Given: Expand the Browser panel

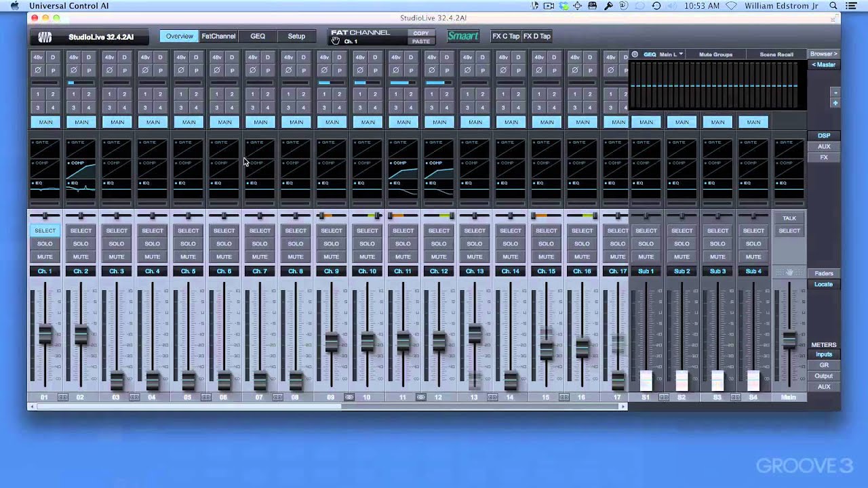Looking at the screenshot, I should pyautogui.click(x=824, y=54).
